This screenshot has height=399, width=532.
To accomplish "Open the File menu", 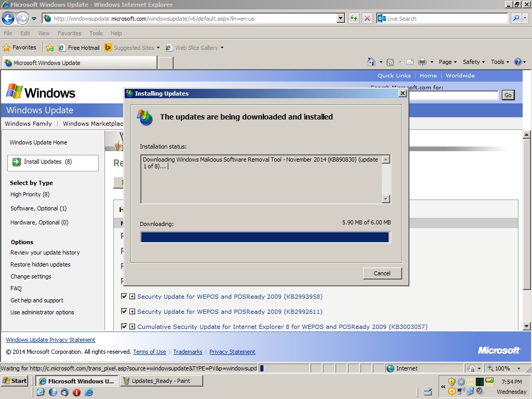I will coord(8,33).
